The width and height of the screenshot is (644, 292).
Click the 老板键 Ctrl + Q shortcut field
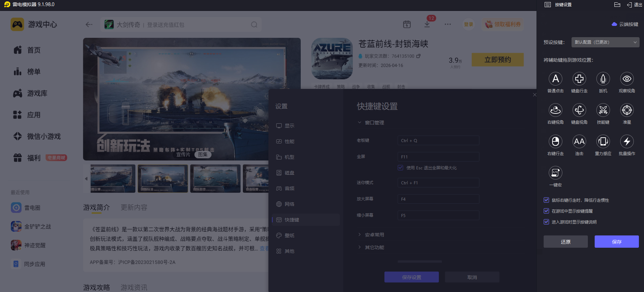pos(438,140)
